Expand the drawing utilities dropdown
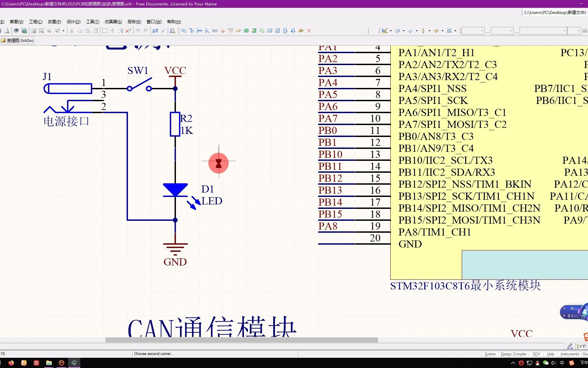Viewport: 588px width, 368px height. click(x=391, y=31)
